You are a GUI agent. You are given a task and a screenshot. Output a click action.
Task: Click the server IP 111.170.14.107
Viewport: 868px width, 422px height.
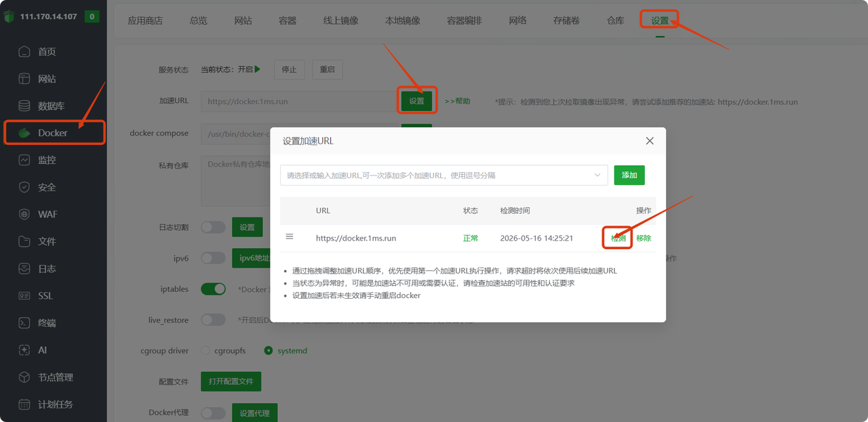point(49,16)
